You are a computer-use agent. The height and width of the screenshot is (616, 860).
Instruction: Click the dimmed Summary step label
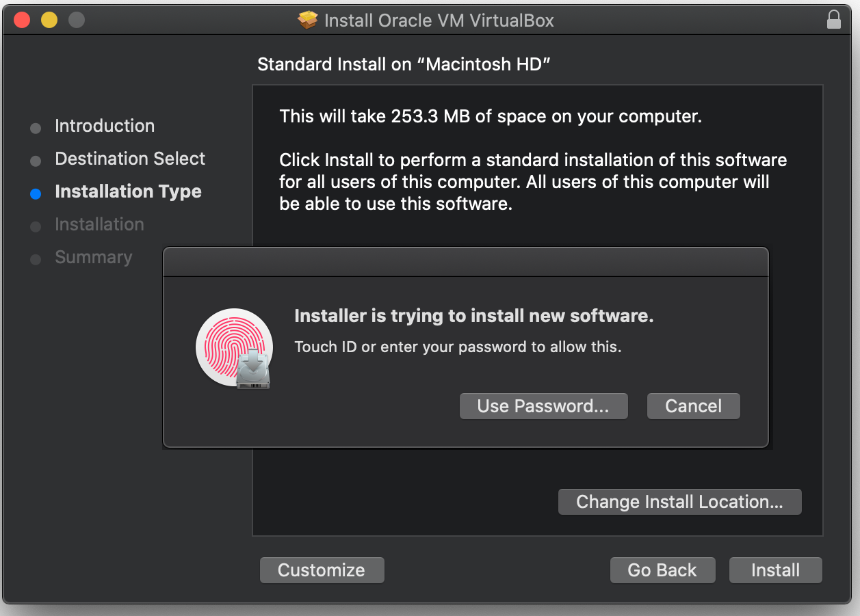(x=93, y=257)
